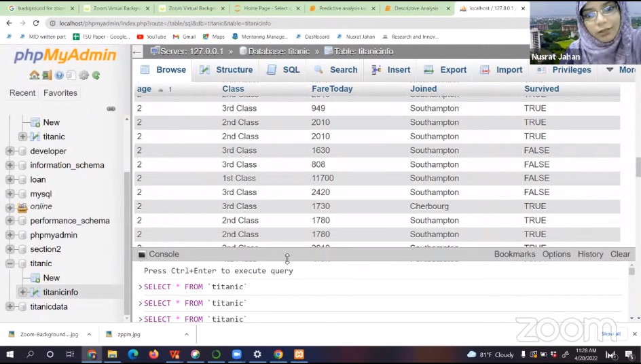Launch Microsoft Edge from taskbar
Viewport: 641px width, 364px height.
click(x=133, y=354)
